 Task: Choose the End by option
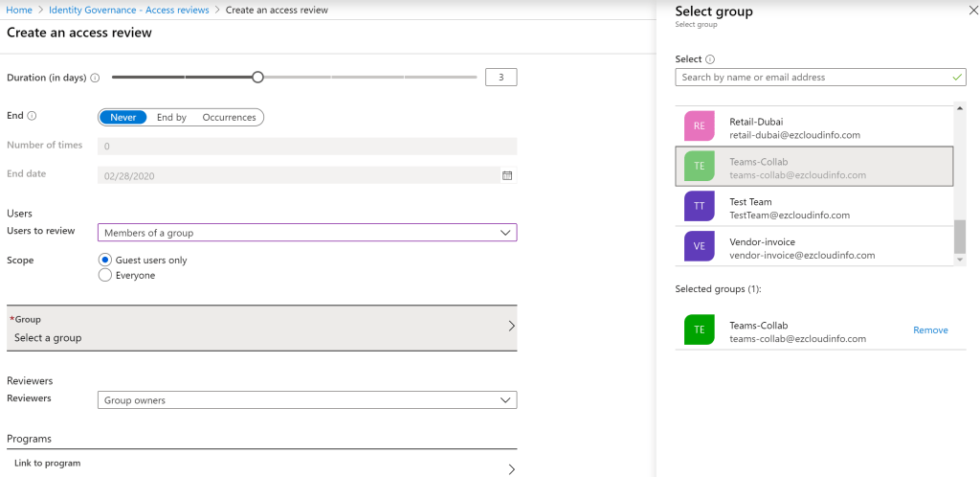(x=171, y=117)
